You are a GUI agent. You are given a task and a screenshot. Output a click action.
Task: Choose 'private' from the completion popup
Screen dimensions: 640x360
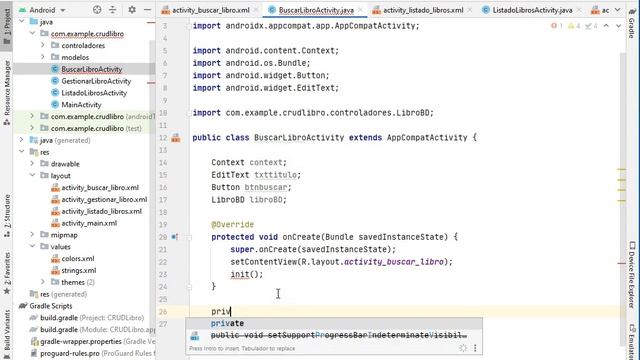point(334,323)
